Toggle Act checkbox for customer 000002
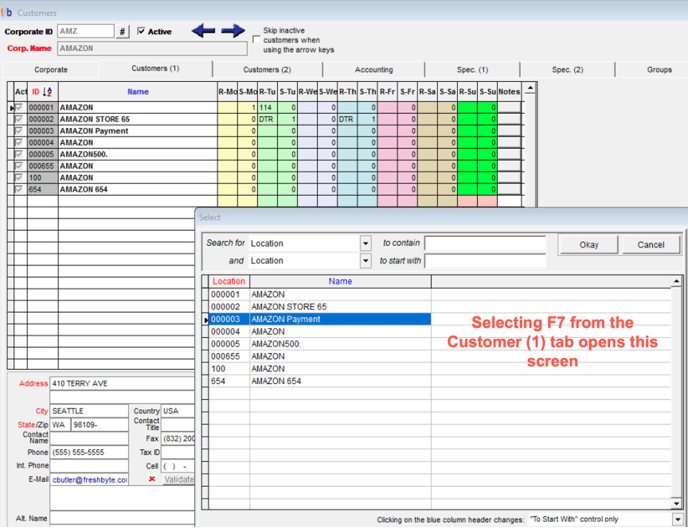The width and height of the screenshot is (688, 528). 19,119
